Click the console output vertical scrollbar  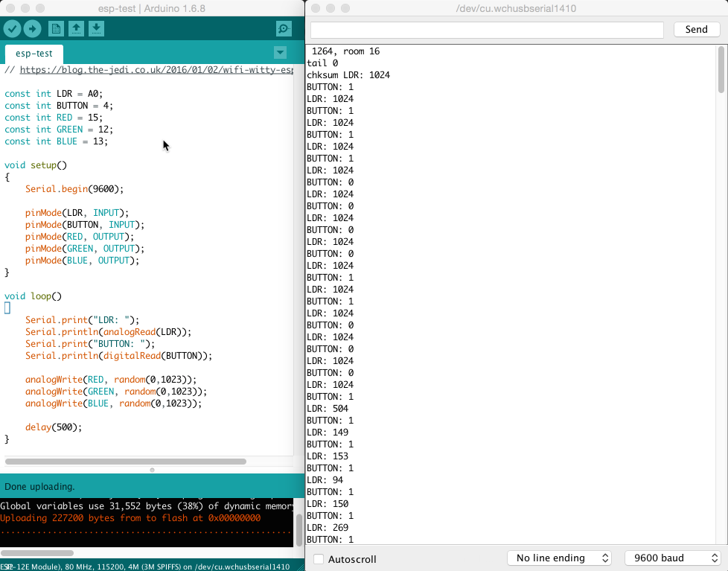pyautogui.click(x=299, y=530)
